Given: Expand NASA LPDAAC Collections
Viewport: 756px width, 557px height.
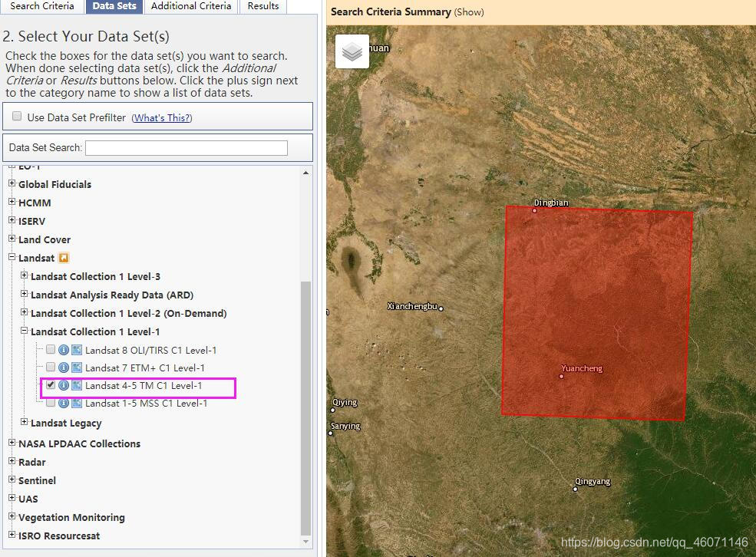Looking at the screenshot, I should pyautogui.click(x=12, y=443).
